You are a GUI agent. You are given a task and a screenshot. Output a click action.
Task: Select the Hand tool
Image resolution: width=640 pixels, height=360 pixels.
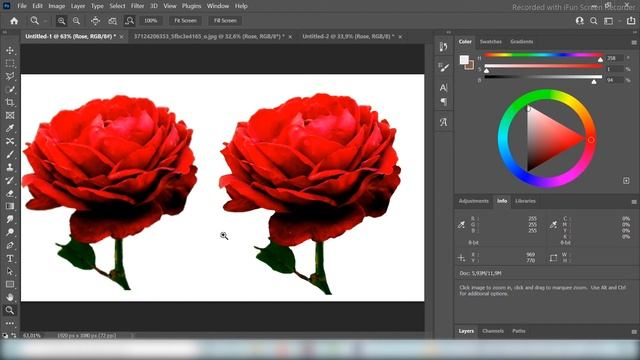[x=10, y=297]
